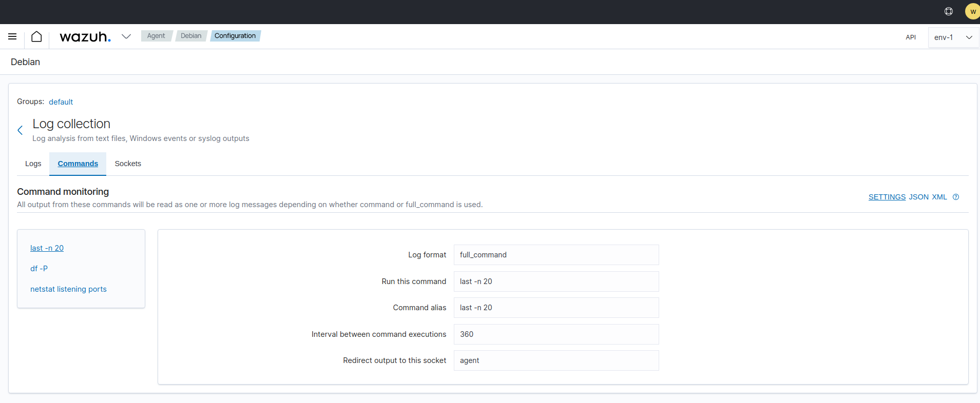Click the Wazuh logo

point(85,37)
